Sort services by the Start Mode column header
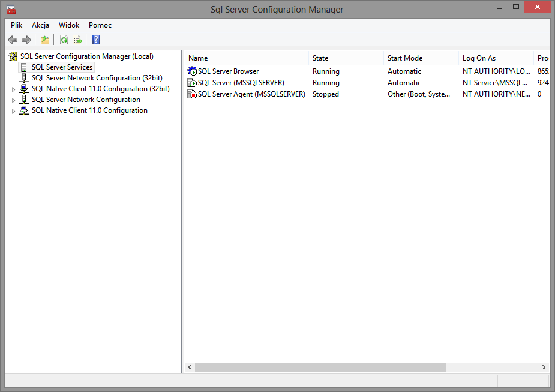The image size is (555, 392). pos(420,58)
